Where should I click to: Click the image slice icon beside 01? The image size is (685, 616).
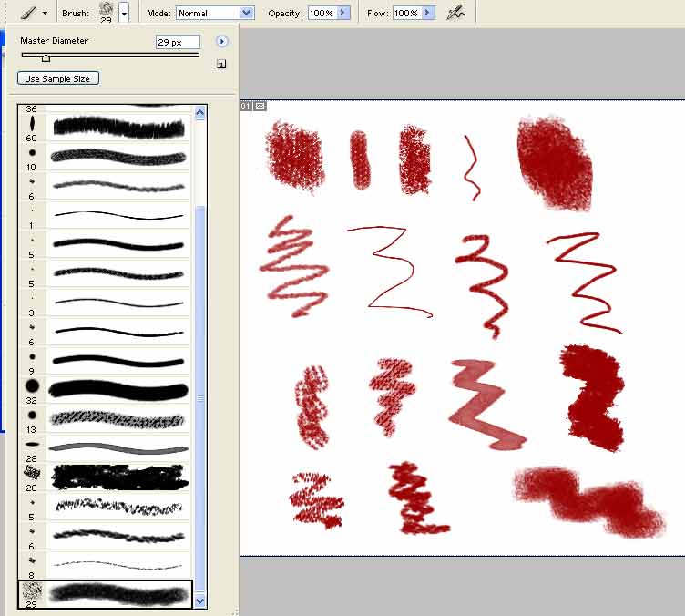[260, 106]
